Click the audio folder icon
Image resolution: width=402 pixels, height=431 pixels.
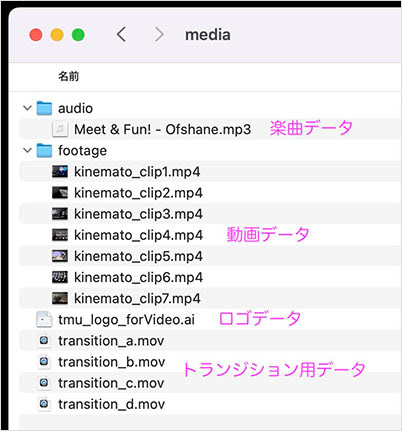[x=44, y=108]
